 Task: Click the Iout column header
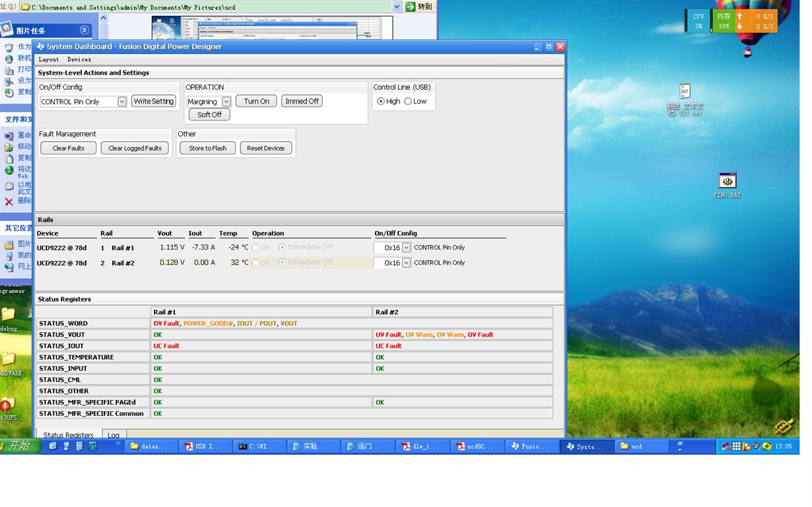point(195,233)
